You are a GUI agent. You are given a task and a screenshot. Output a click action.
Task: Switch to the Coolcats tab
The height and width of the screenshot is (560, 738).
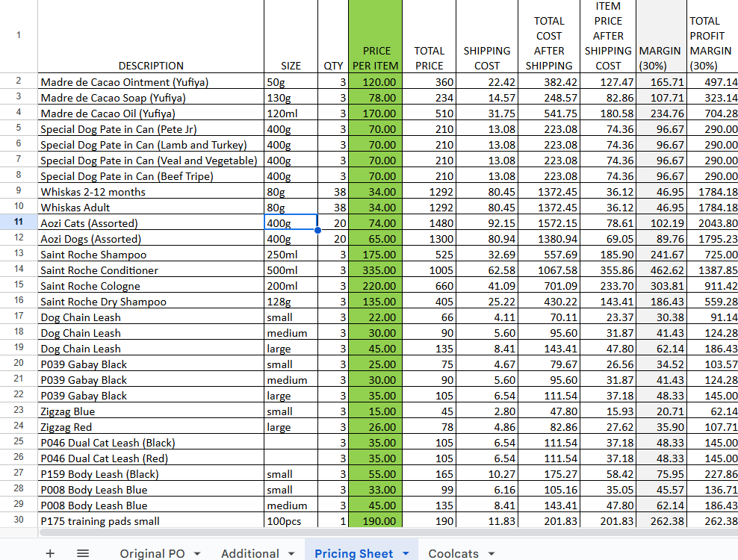pos(453,553)
